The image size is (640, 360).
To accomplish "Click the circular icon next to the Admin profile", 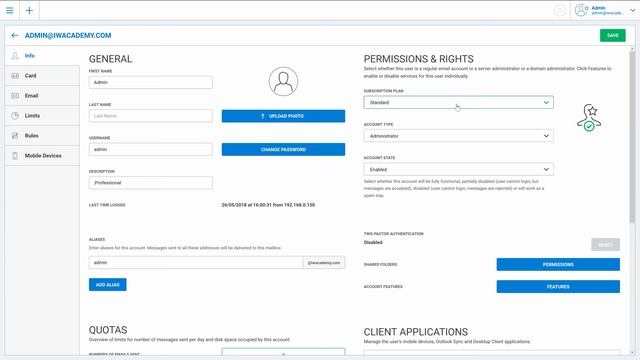I will (560, 11).
